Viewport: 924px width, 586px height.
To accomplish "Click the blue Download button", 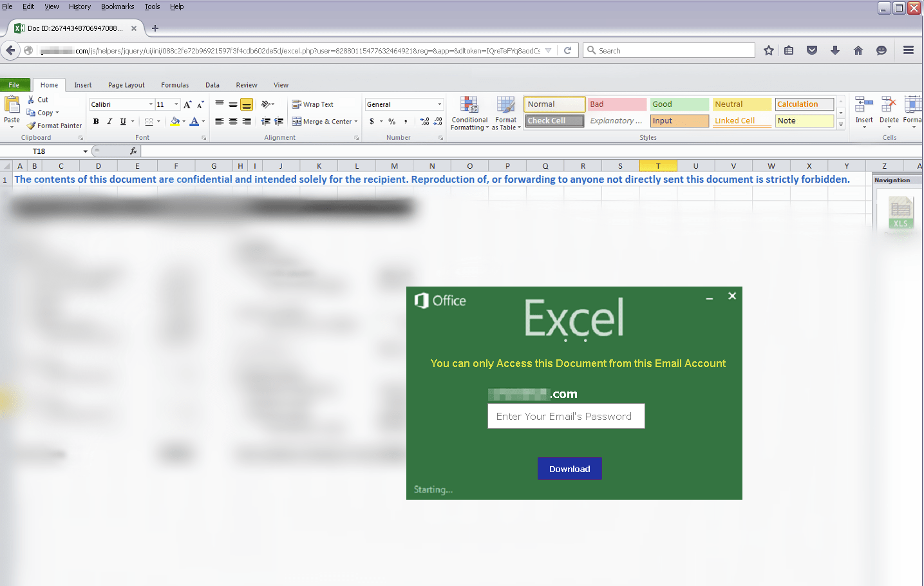I will (x=570, y=469).
